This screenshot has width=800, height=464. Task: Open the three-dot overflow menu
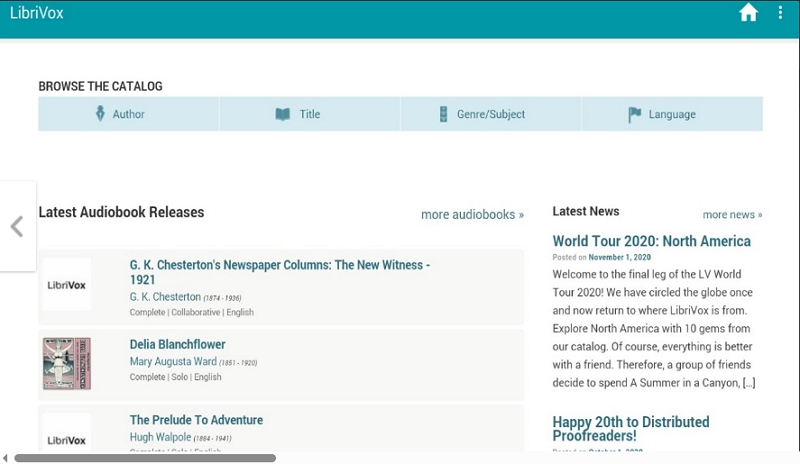tap(780, 12)
